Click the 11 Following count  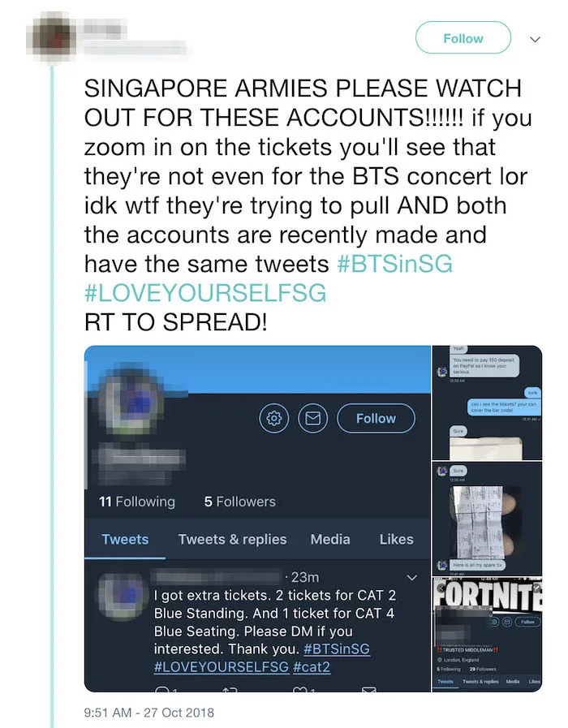click(136, 502)
